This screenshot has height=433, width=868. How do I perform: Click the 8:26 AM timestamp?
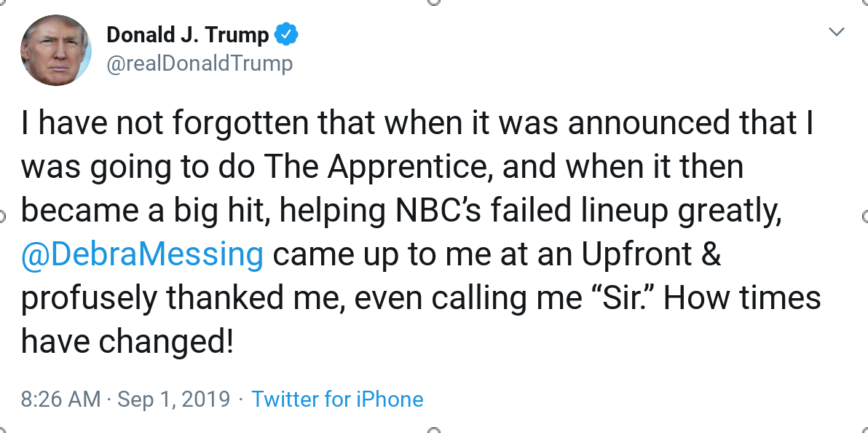pos(60,399)
